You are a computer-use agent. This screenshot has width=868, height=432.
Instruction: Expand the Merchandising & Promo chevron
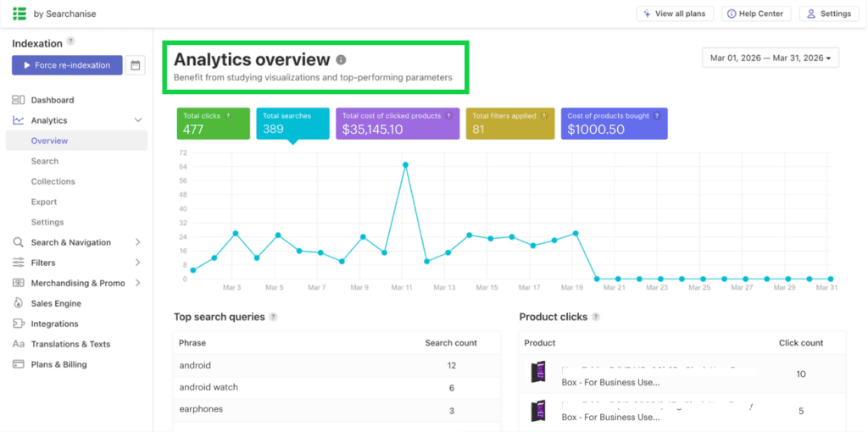click(x=138, y=283)
